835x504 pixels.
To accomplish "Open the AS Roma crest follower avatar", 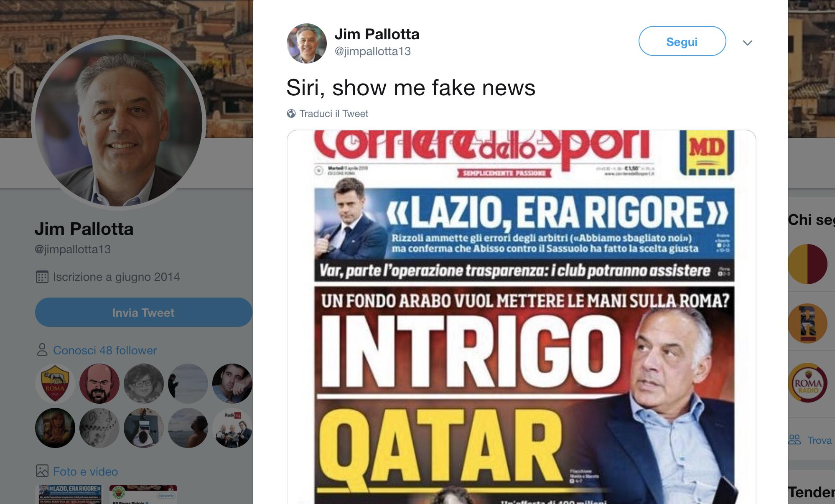I will point(55,383).
